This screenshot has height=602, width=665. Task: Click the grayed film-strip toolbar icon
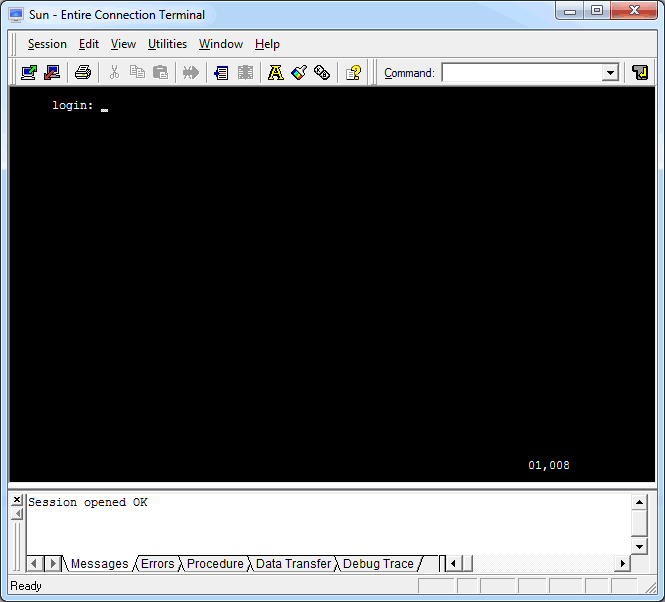[245, 73]
